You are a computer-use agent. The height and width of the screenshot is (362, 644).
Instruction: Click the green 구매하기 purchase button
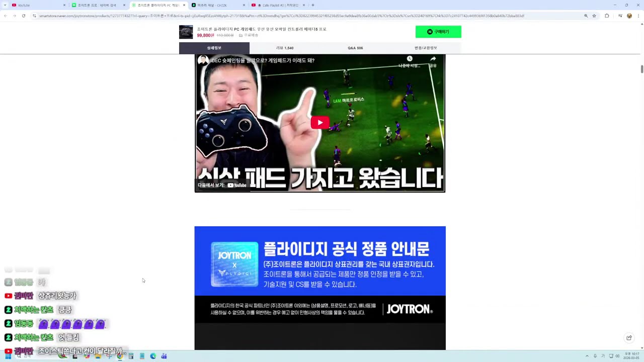pos(438,32)
